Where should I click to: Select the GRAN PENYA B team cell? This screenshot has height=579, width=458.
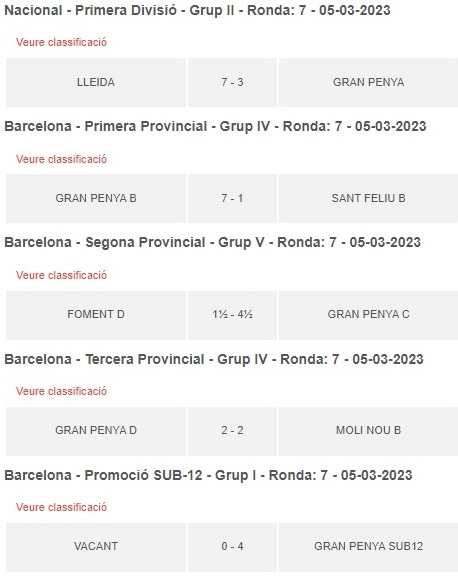point(96,198)
